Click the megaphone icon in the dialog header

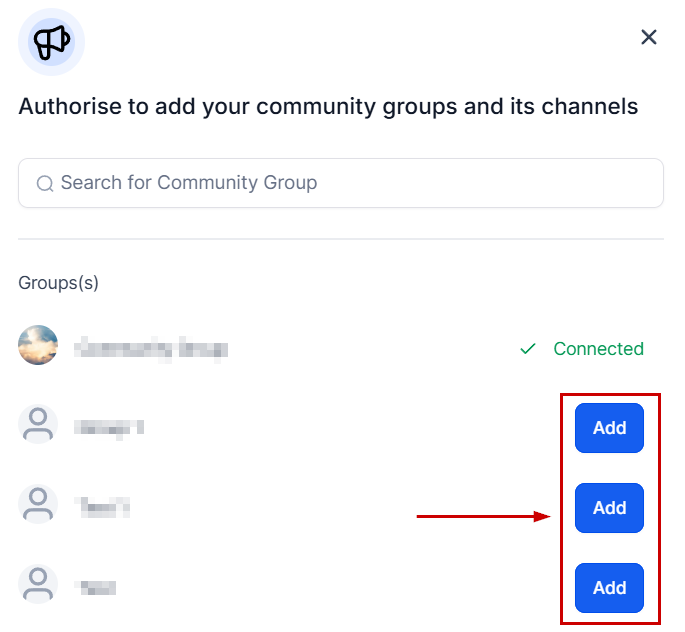(x=51, y=42)
